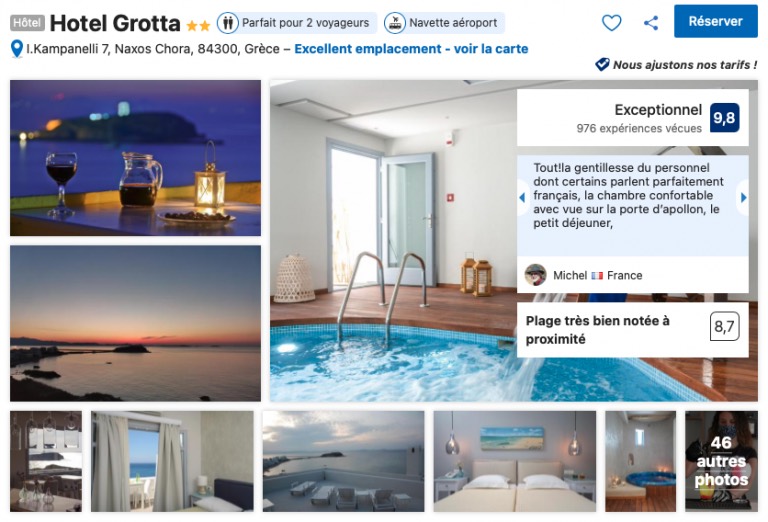This screenshot has width=768, height=522.
Task: Click the 8,7 beach rating badge
Action: point(724,326)
